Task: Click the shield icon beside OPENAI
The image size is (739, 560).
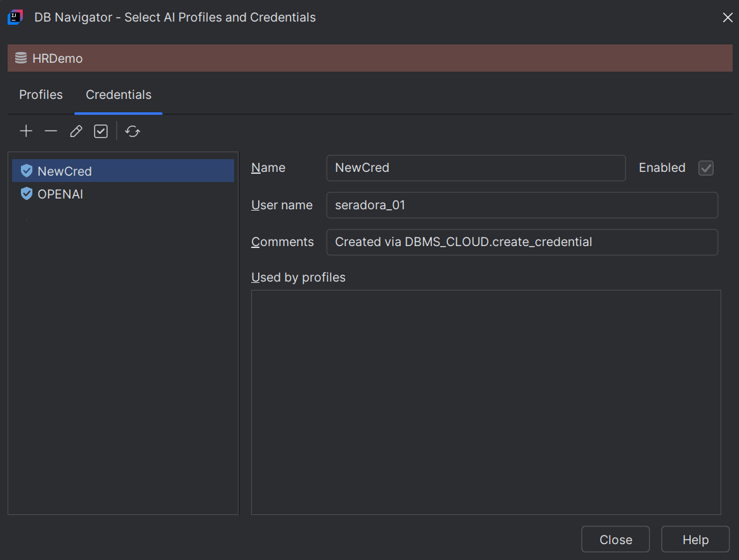Action: click(x=27, y=194)
